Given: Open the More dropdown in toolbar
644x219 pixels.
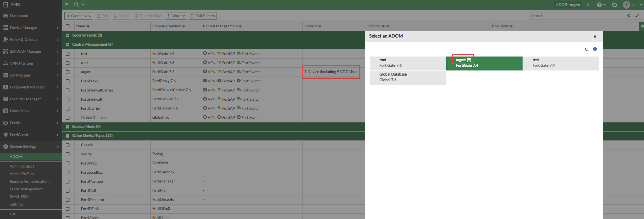Looking at the screenshot, I should pyautogui.click(x=176, y=16).
